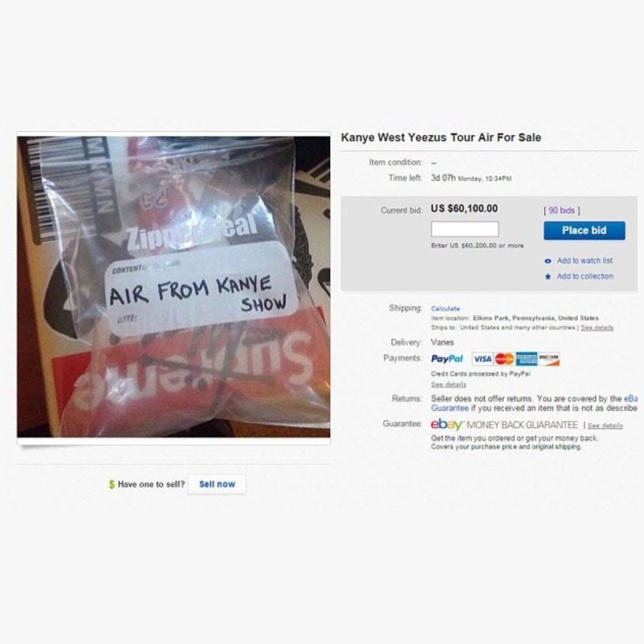Open the 90 bids history link

[x=561, y=210]
